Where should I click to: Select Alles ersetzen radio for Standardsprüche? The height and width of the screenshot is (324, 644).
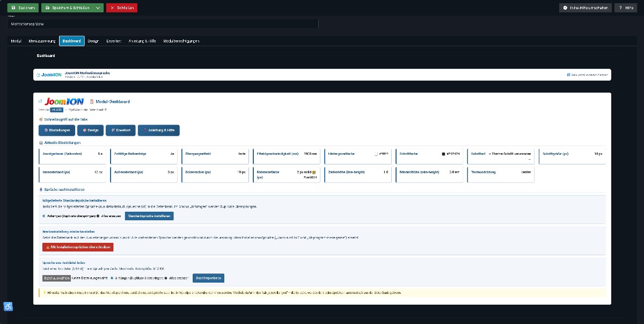(x=98, y=216)
